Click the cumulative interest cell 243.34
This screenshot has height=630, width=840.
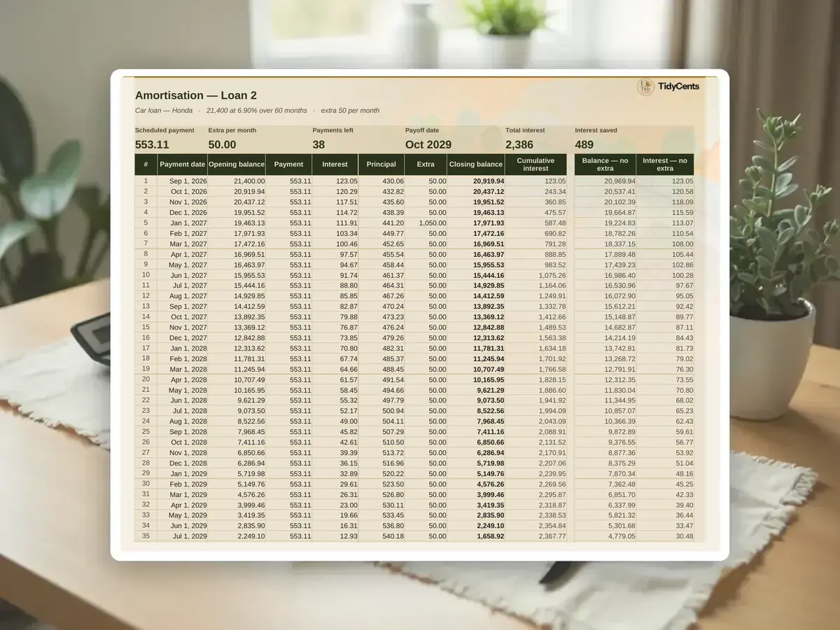[x=535, y=191]
